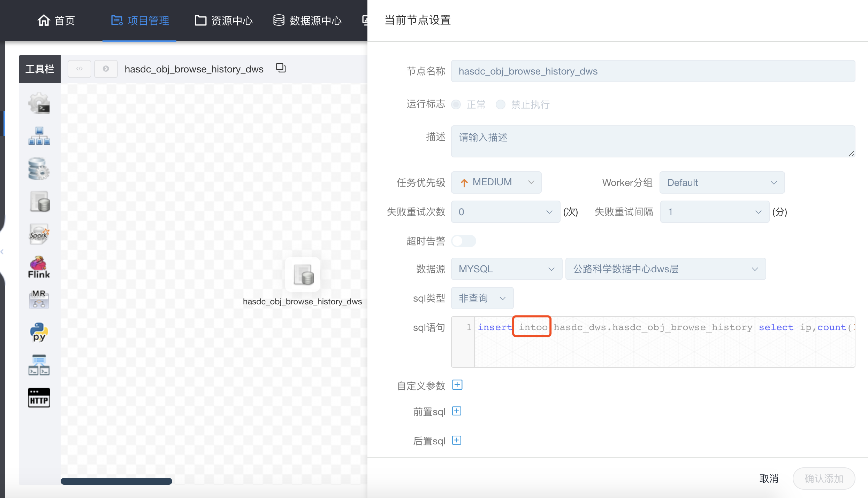Click into the 描述 text area
This screenshot has height=498, width=868.
653,141
